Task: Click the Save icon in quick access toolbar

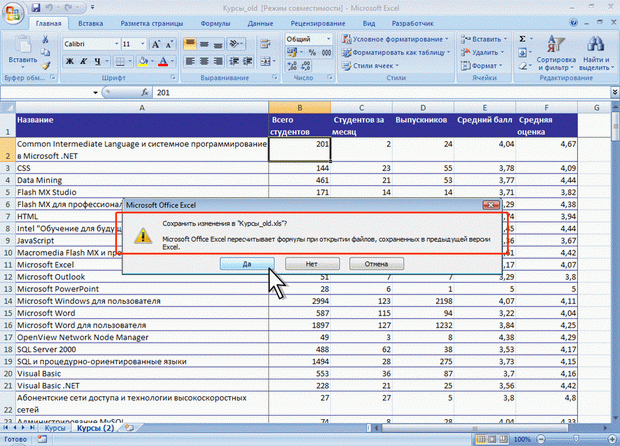Action: coord(36,8)
